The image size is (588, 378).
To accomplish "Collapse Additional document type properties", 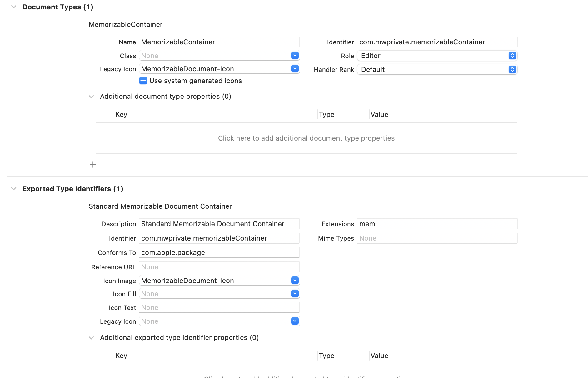I will (91, 97).
